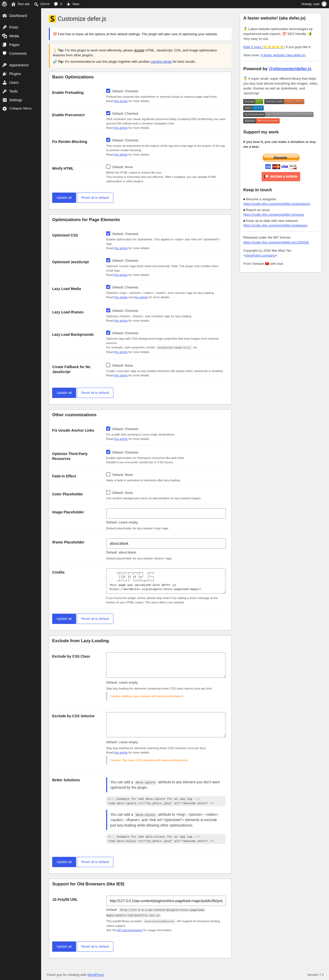The width and height of the screenshot is (329, 980).
Task: Click the npm v3.9.0 badge
Action: coord(253,108)
